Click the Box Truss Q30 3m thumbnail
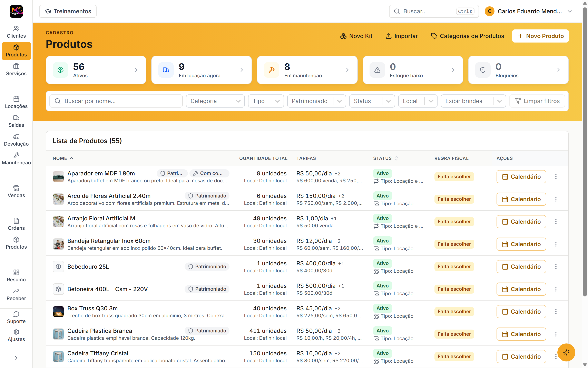 pos(58,312)
